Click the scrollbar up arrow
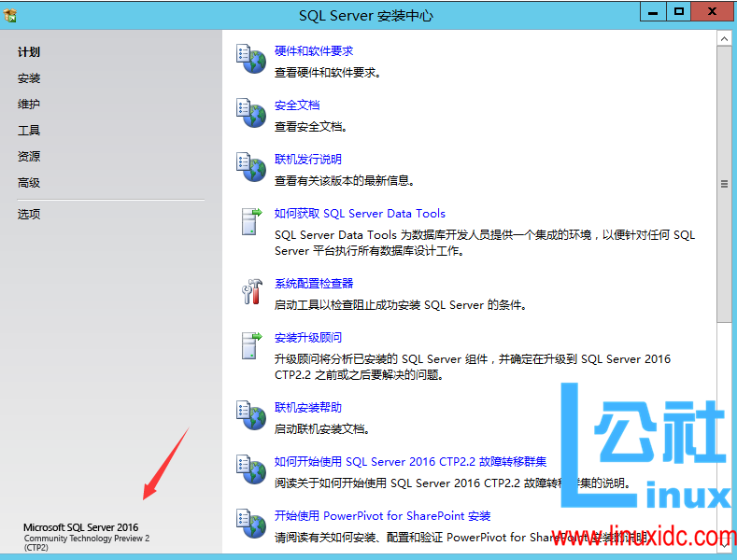Image resolution: width=737 pixels, height=560 pixels. [724, 38]
